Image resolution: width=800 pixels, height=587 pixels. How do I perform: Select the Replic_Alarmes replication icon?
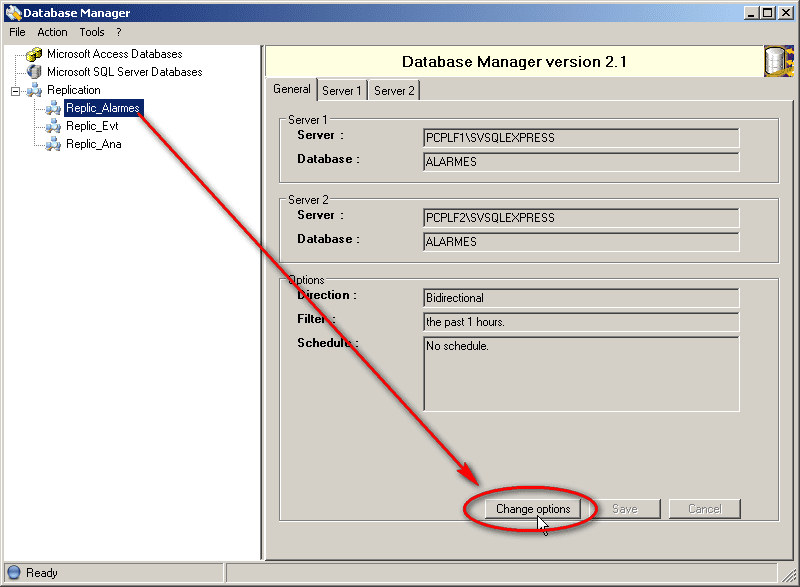[53, 107]
